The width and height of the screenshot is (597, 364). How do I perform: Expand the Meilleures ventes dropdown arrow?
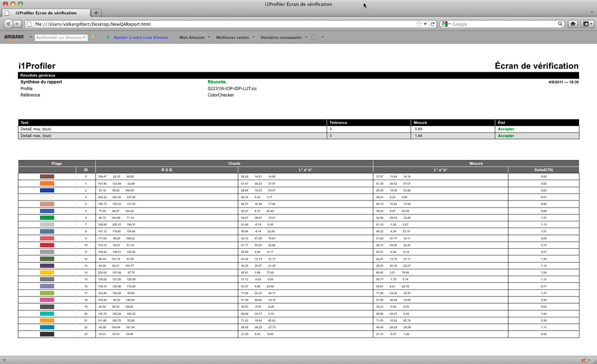254,37
